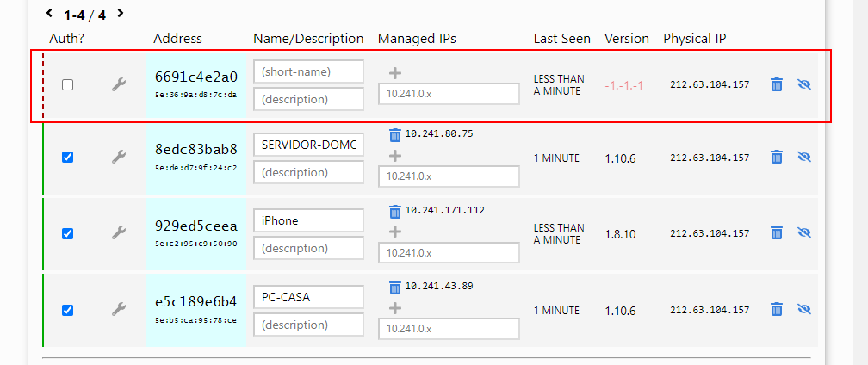Click description field for PC-CASA

[x=308, y=325]
